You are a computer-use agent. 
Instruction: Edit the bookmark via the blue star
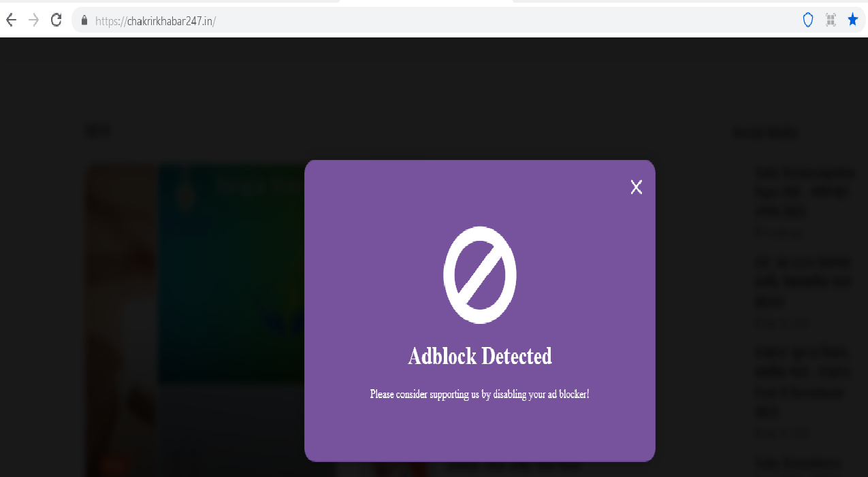(x=853, y=20)
